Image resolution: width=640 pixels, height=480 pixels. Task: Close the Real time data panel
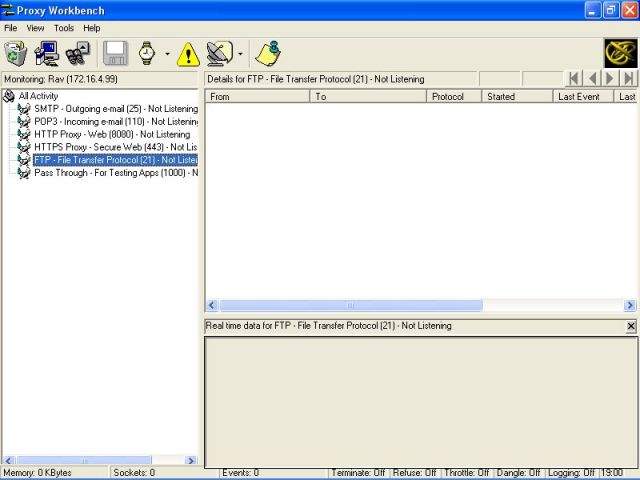[x=631, y=326]
